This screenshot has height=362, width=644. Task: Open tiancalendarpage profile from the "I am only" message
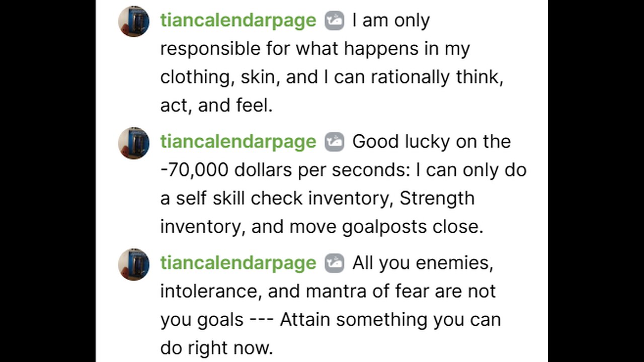click(x=238, y=21)
